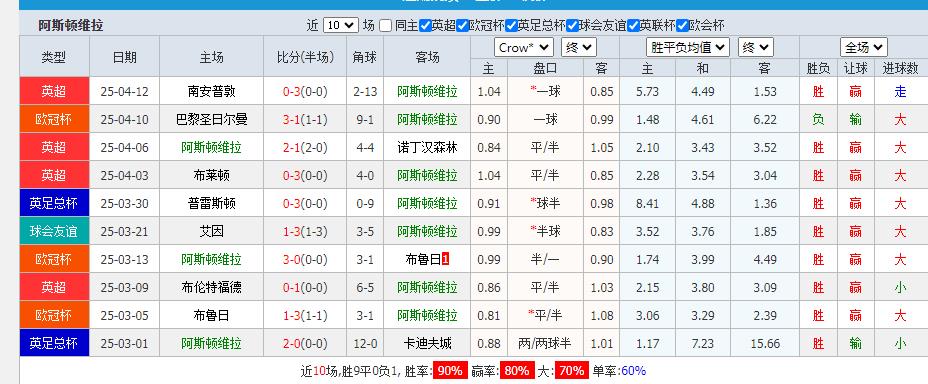The height and width of the screenshot is (384, 928).
Task: Click the 70% 大 rate badge
Action: pyautogui.click(x=572, y=371)
